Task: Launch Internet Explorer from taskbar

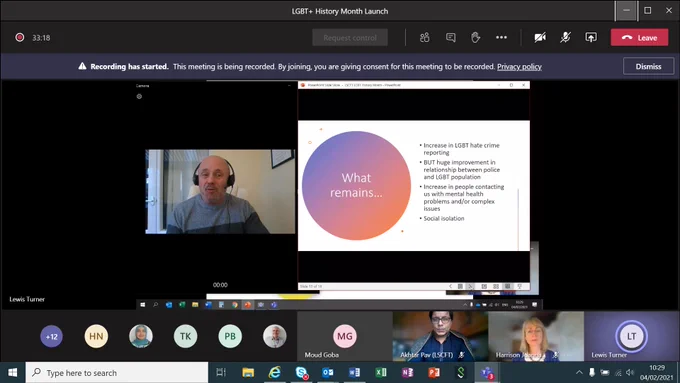Action: [x=275, y=373]
